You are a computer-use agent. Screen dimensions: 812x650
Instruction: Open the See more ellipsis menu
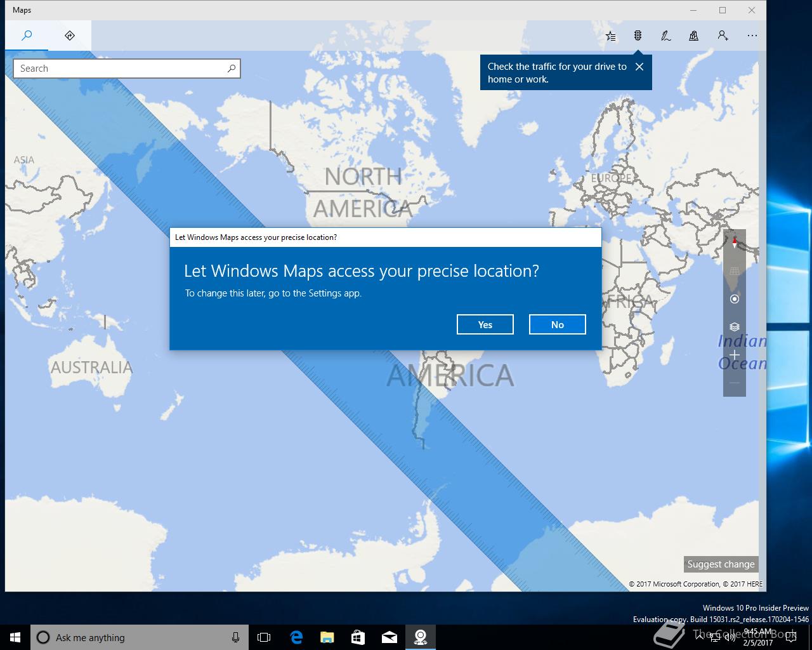pos(752,36)
